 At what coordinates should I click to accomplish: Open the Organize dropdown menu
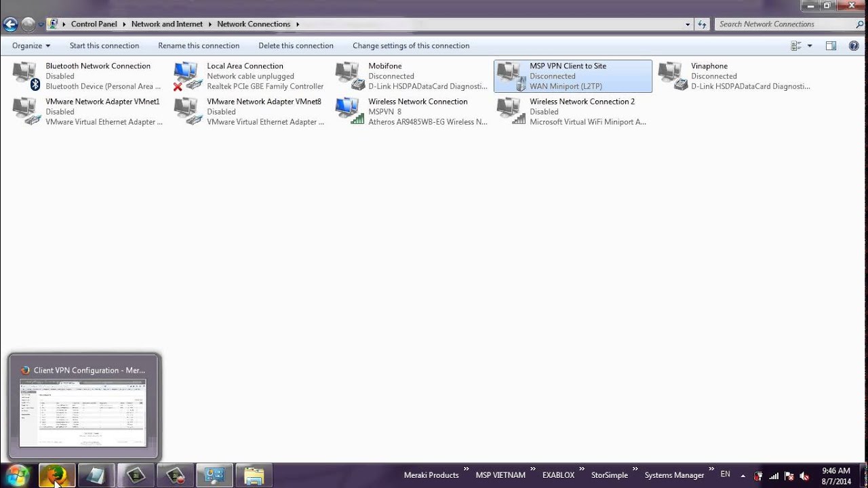[x=31, y=46]
